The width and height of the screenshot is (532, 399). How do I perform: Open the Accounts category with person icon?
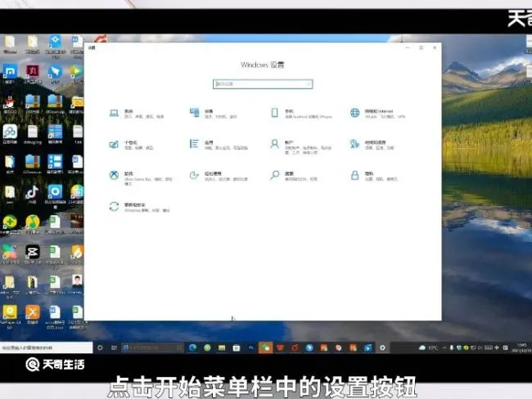301,147
